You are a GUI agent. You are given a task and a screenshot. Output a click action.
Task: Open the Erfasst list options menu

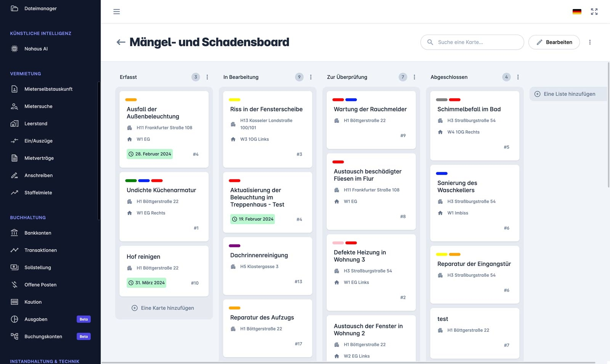(207, 77)
